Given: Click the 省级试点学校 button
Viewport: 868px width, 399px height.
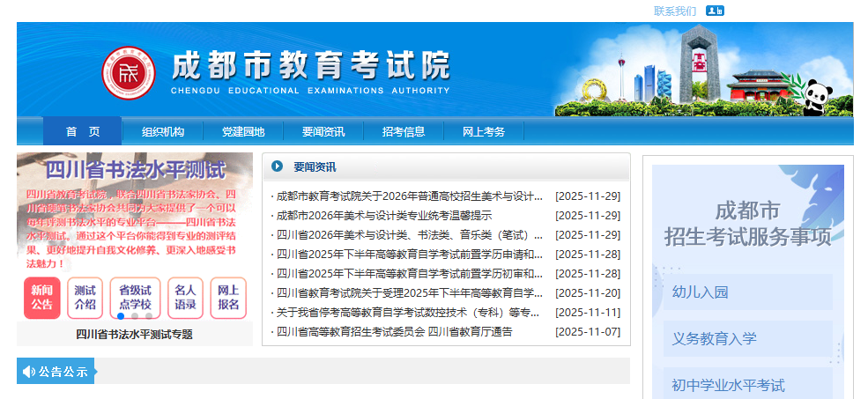Looking at the screenshot, I should tap(135, 298).
